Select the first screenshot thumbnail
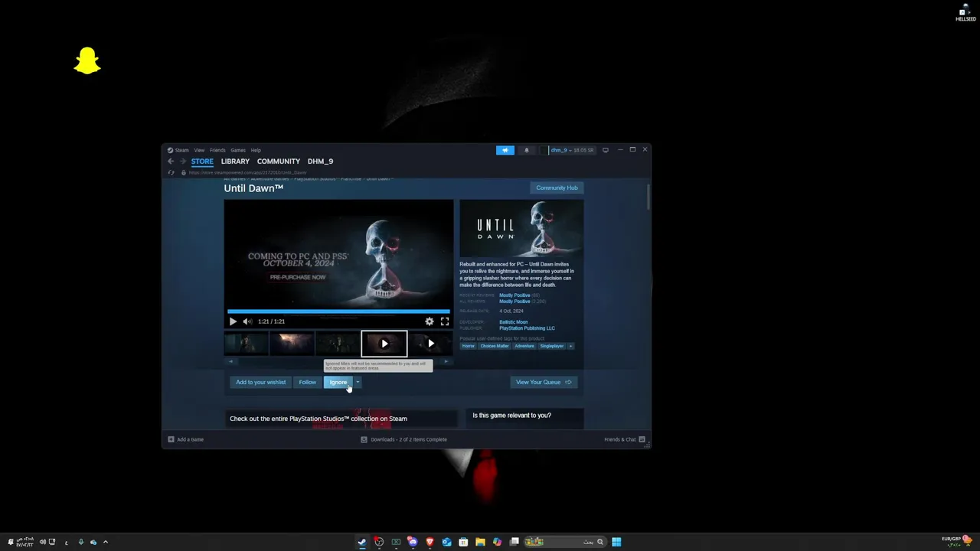 click(246, 344)
